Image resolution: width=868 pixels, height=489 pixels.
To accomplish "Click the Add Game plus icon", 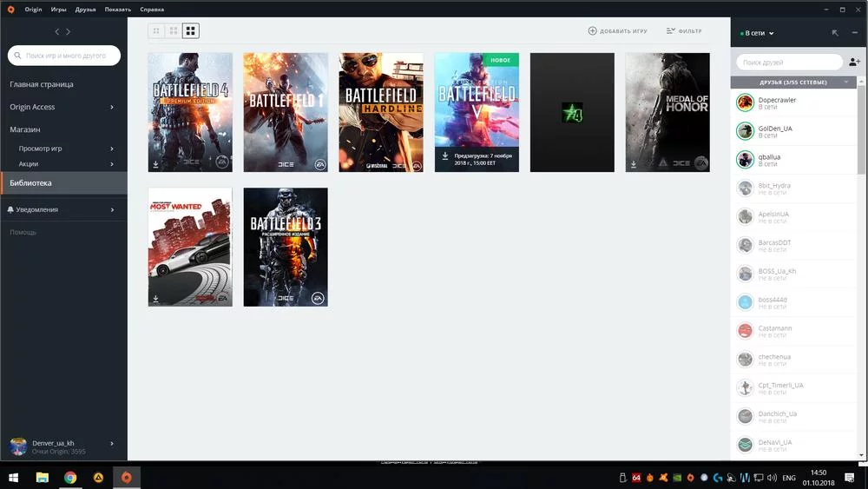I will click(592, 31).
